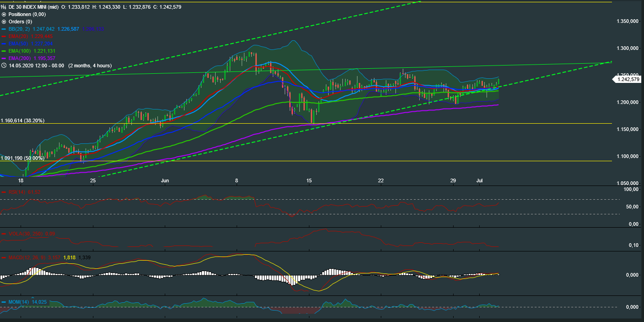Click the red EMA(20) legend line icon
The width and height of the screenshot is (644, 322).
pos(4,36)
